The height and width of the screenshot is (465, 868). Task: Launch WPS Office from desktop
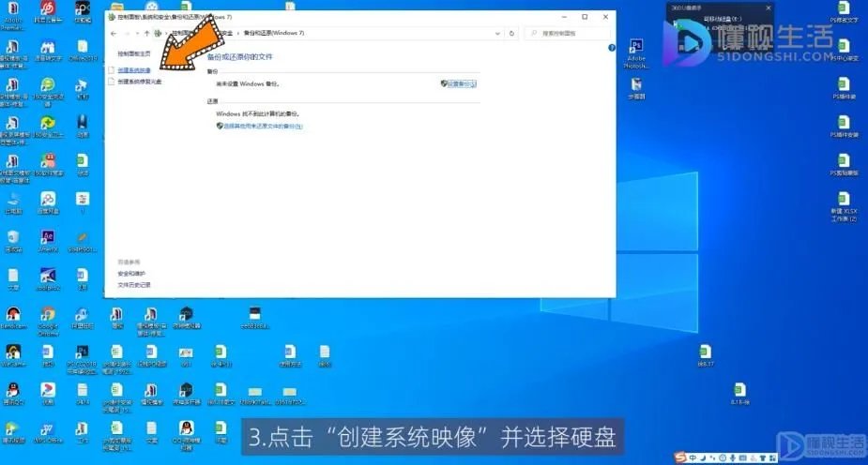48,433
